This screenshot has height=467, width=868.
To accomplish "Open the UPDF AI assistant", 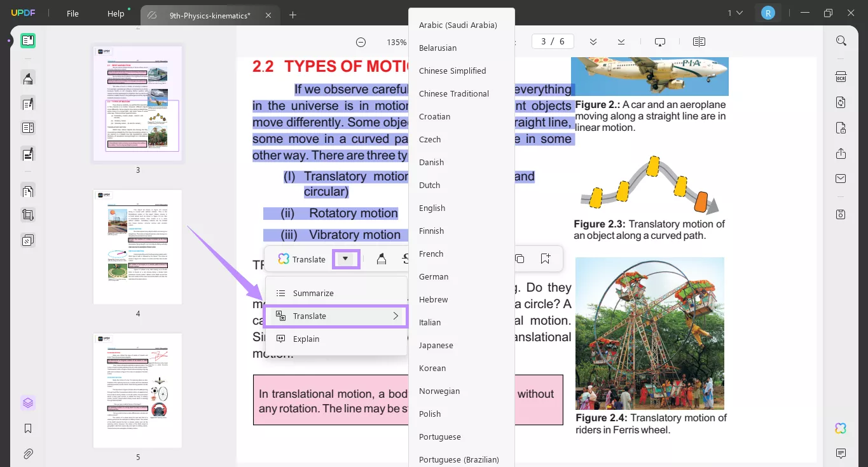I will click(x=841, y=428).
